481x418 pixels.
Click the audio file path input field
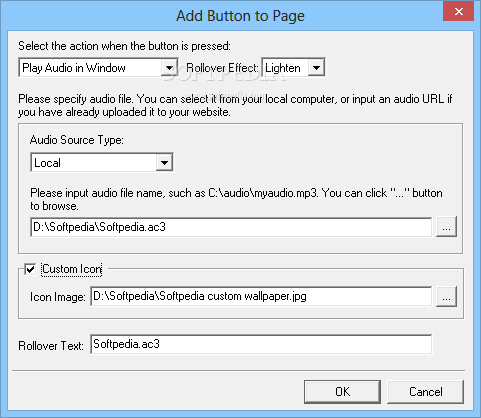231,227
